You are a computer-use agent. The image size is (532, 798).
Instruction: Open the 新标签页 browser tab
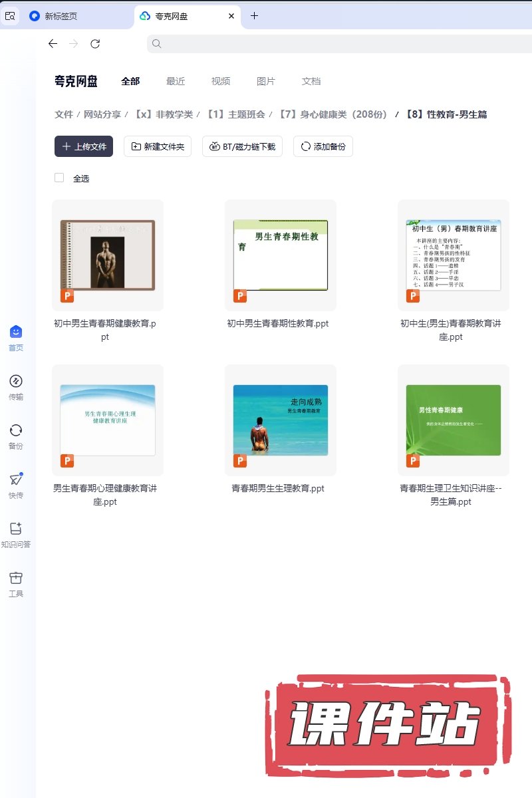60,16
